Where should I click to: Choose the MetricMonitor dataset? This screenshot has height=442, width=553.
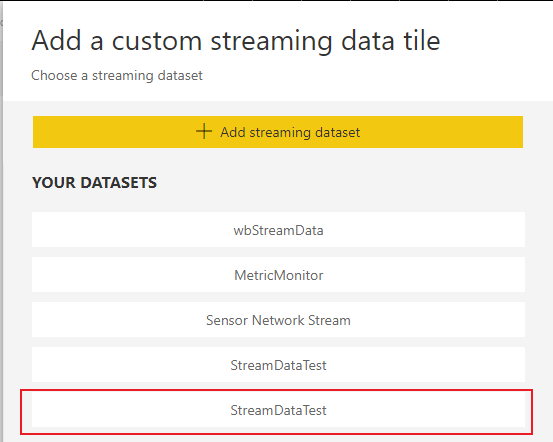278,275
